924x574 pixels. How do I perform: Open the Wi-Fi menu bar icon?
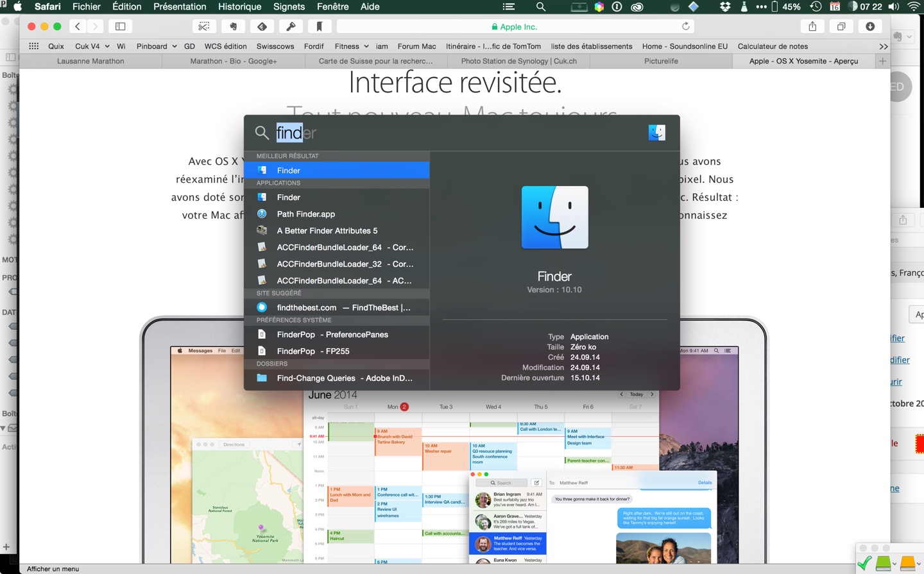coord(914,6)
